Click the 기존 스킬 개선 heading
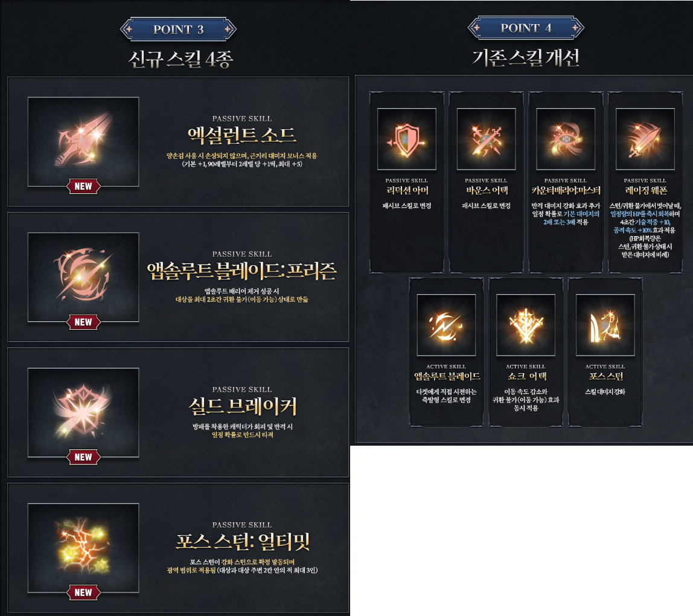Screen dimensions: 693x616 point(526,58)
